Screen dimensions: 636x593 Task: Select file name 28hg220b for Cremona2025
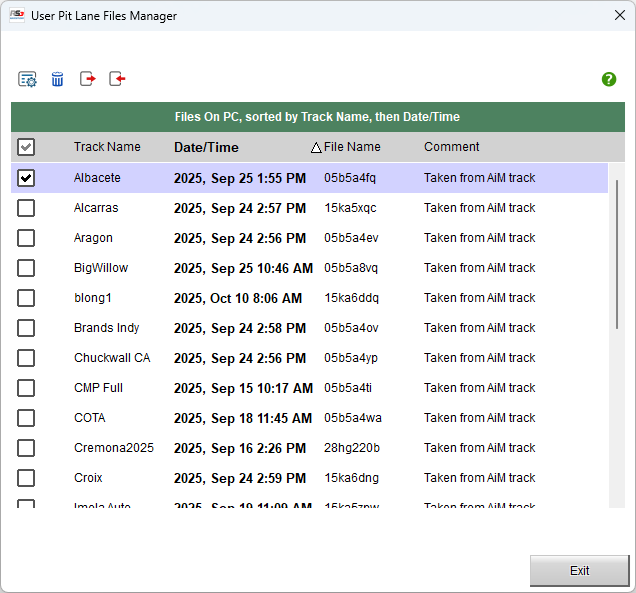coord(351,448)
